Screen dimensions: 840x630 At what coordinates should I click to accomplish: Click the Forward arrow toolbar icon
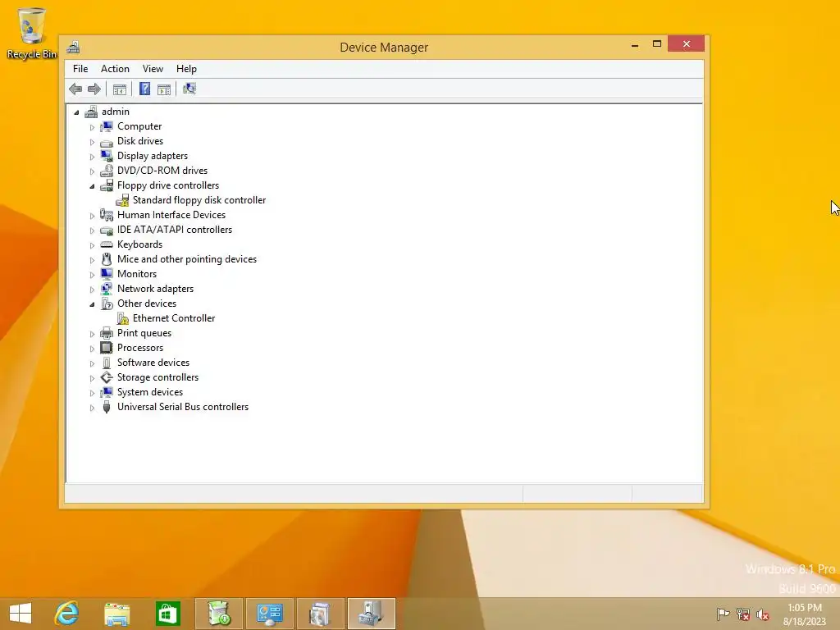pos(94,89)
